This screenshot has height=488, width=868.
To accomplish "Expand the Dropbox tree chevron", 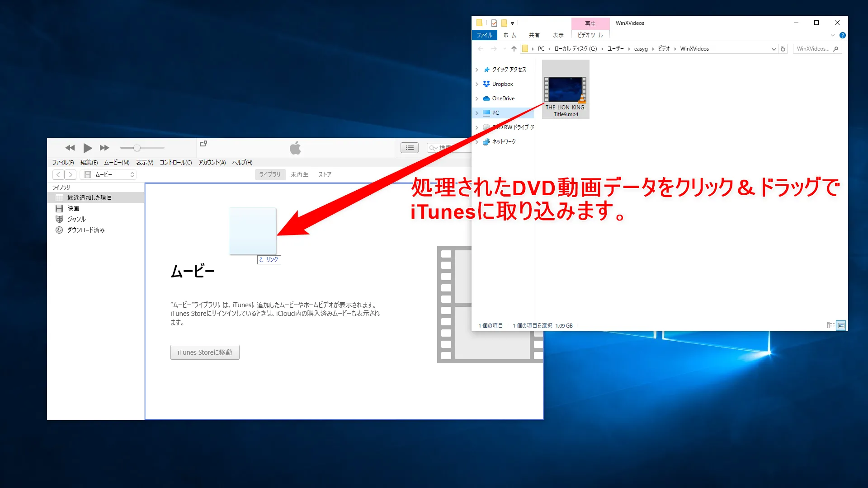I will (x=476, y=84).
